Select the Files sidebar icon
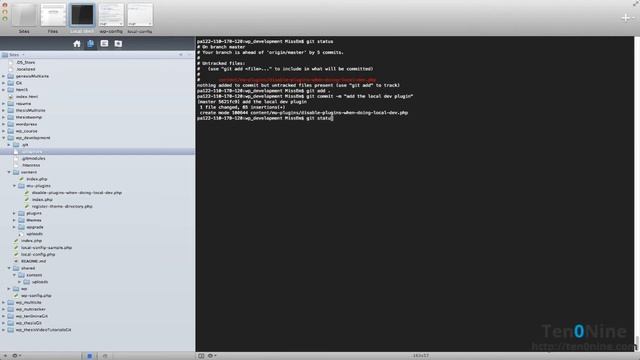The width and height of the screenshot is (640, 360). (91, 44)
